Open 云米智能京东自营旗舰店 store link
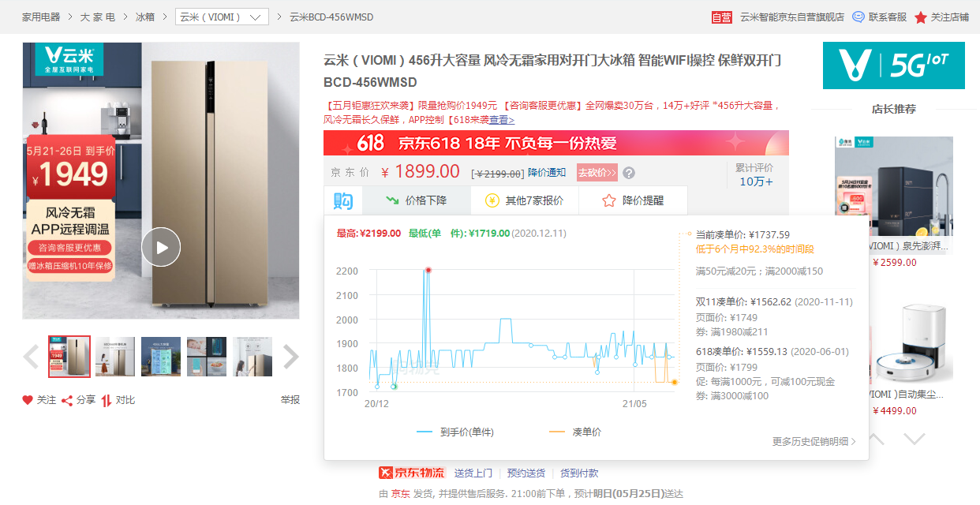Image resolution: width=980 pixels, height=505 pixels. point(792,17)
